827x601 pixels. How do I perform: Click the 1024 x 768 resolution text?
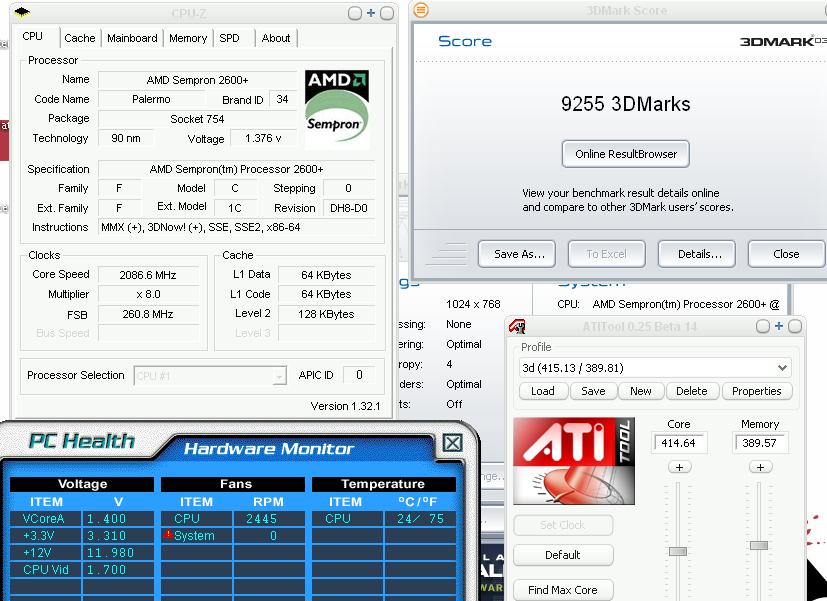click(473, 304)
